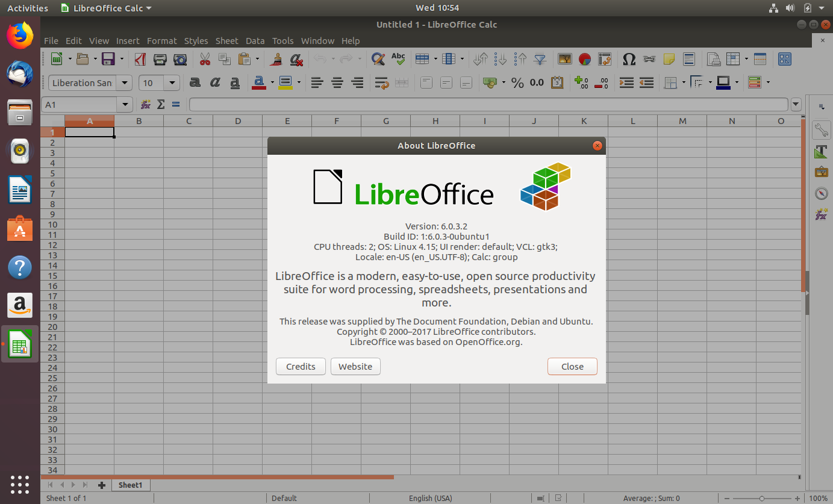Click the Copy icon
The height and width of the screenshot is (504, 833).
[224, 59]
